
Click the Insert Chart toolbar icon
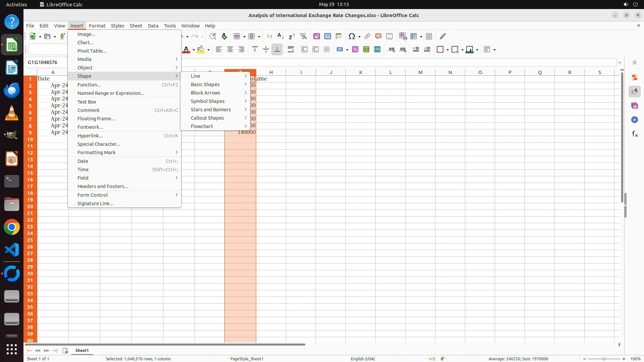click(328, 36)
